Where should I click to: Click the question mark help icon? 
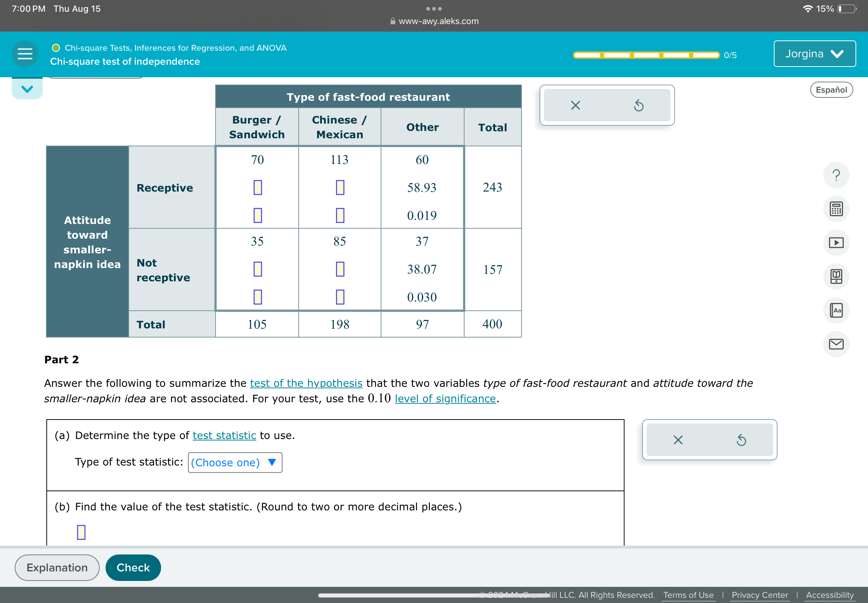tap(836, 175)
